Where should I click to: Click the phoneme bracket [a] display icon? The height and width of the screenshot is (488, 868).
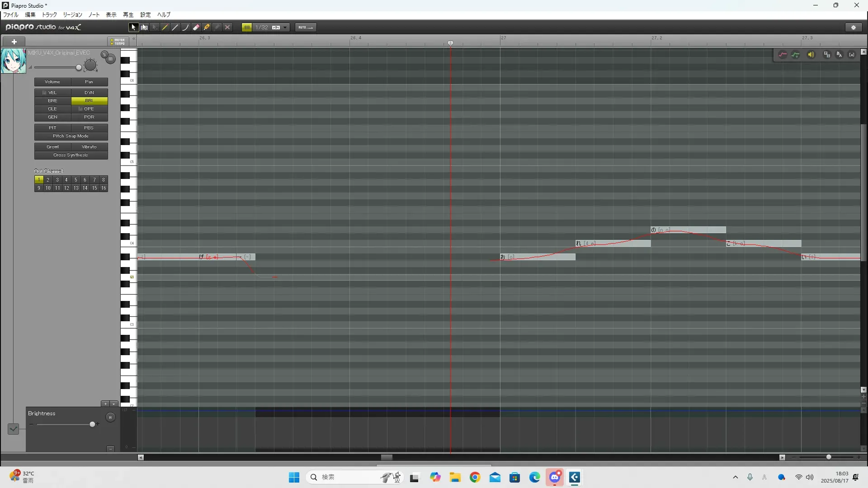coord(852,55)
